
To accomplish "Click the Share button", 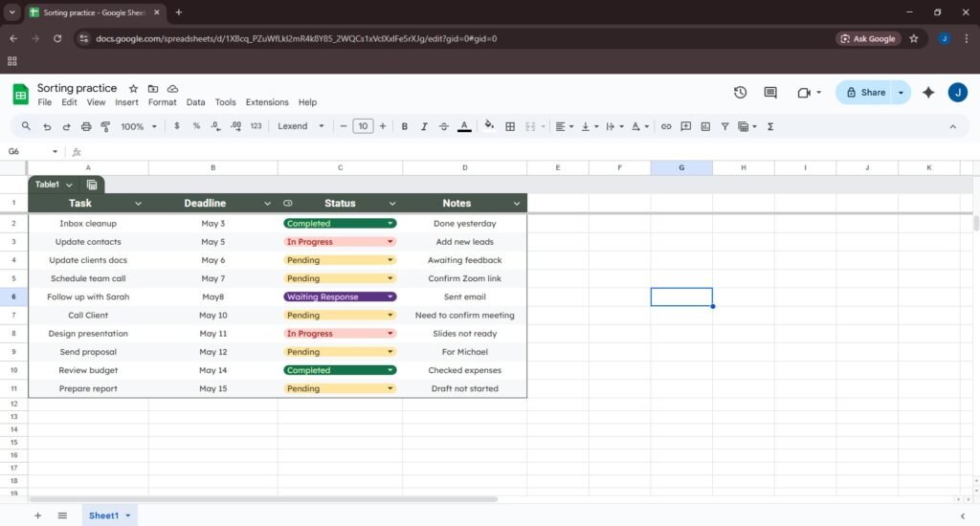I will (865, 93).
